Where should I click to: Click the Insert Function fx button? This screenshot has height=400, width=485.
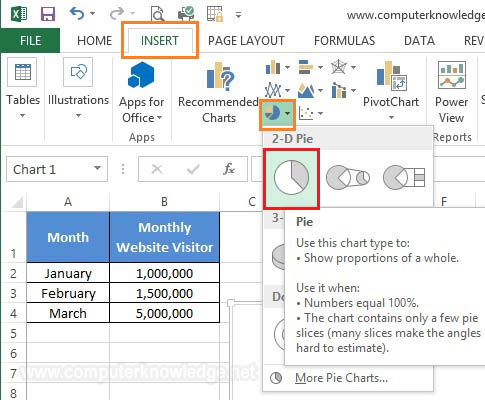(229, 169)
